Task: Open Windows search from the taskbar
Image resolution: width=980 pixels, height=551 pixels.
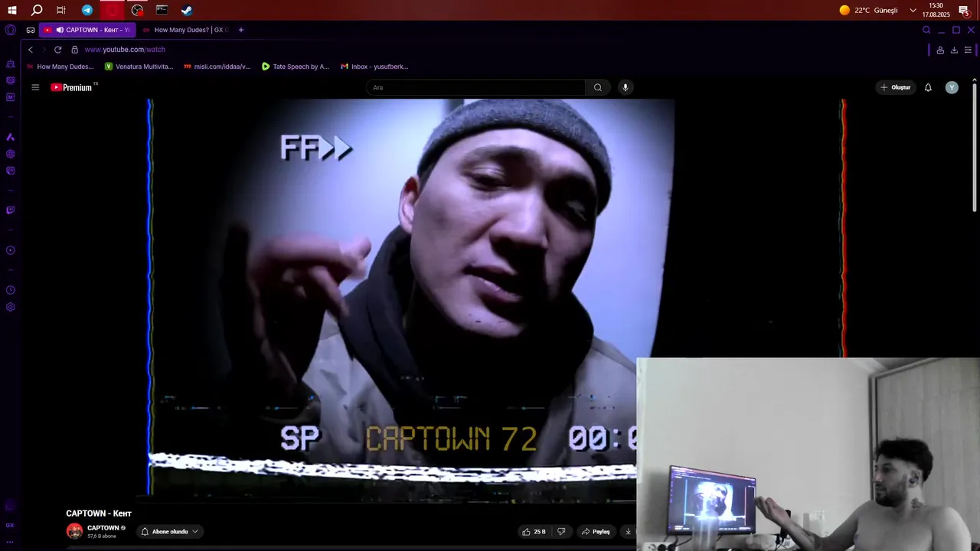Action: click(x=37, y=10)
